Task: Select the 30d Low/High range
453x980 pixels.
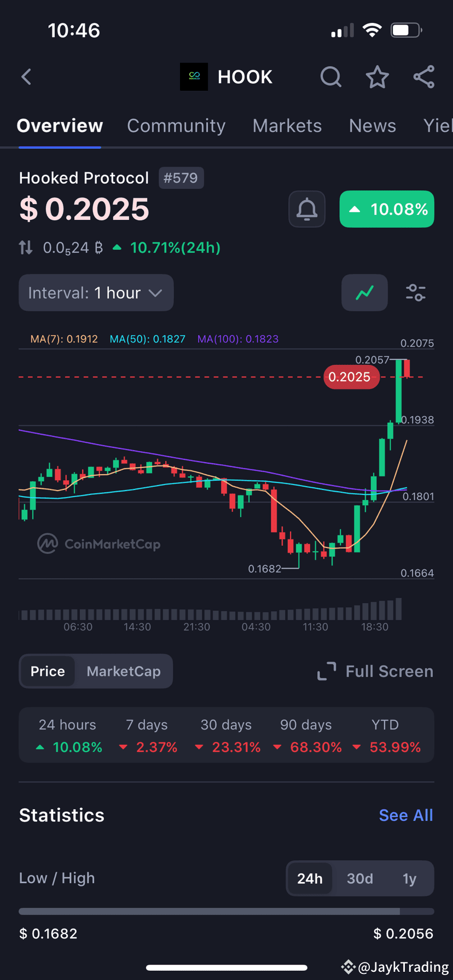Action: pos(359,878)
